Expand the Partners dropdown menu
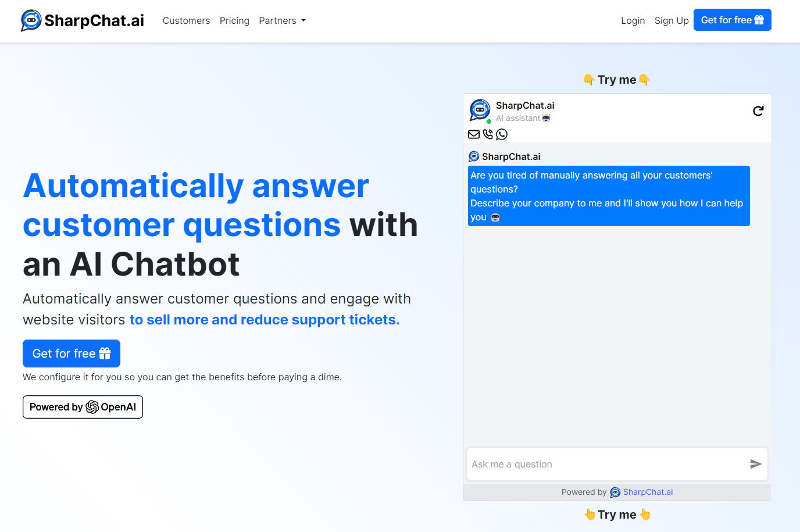Image resolution: width=800 pixels, height=532 pixels. pyautogui.click(x=282, y=21)
